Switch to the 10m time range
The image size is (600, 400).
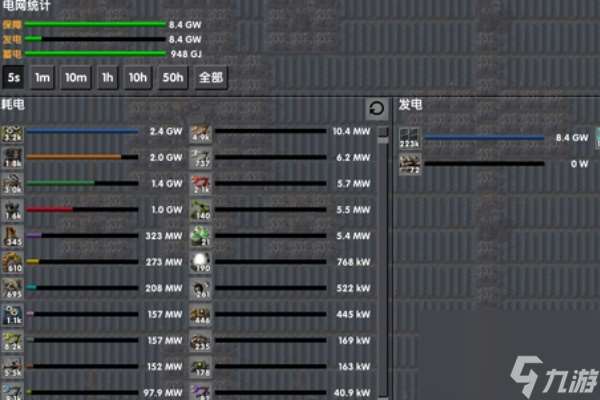(x=76, y=78)
